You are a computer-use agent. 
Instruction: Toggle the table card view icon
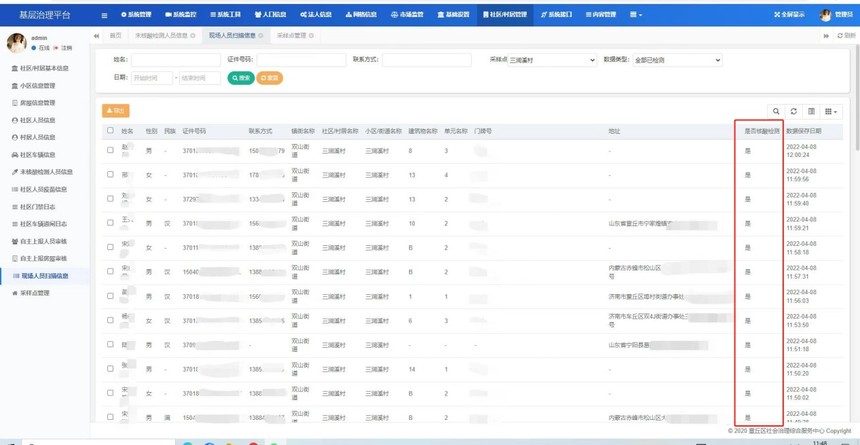pos(811,111)
